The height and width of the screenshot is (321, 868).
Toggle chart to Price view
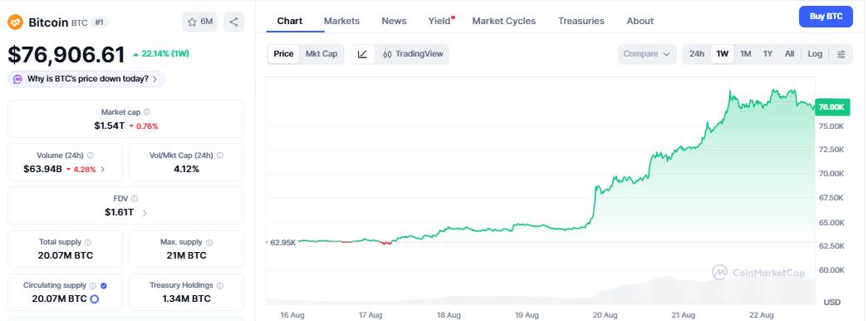[x=283, y=54]
